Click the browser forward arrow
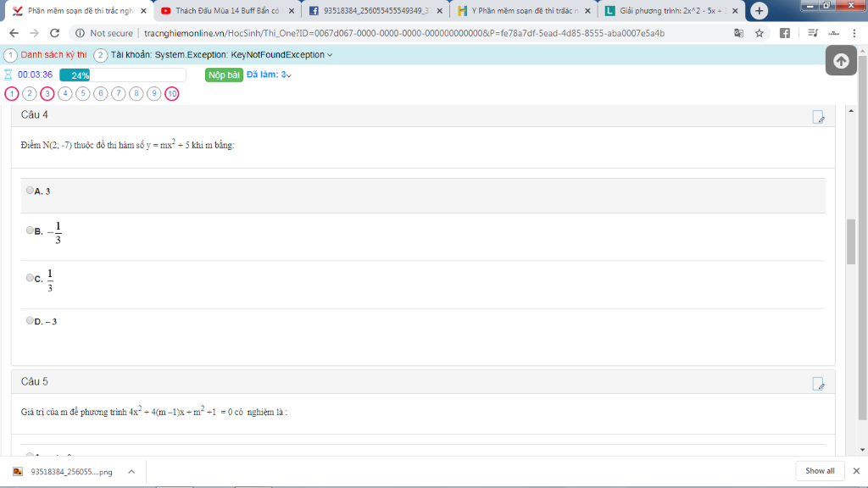This screenshot has height=488, width=868. click(x=34, y=33)
